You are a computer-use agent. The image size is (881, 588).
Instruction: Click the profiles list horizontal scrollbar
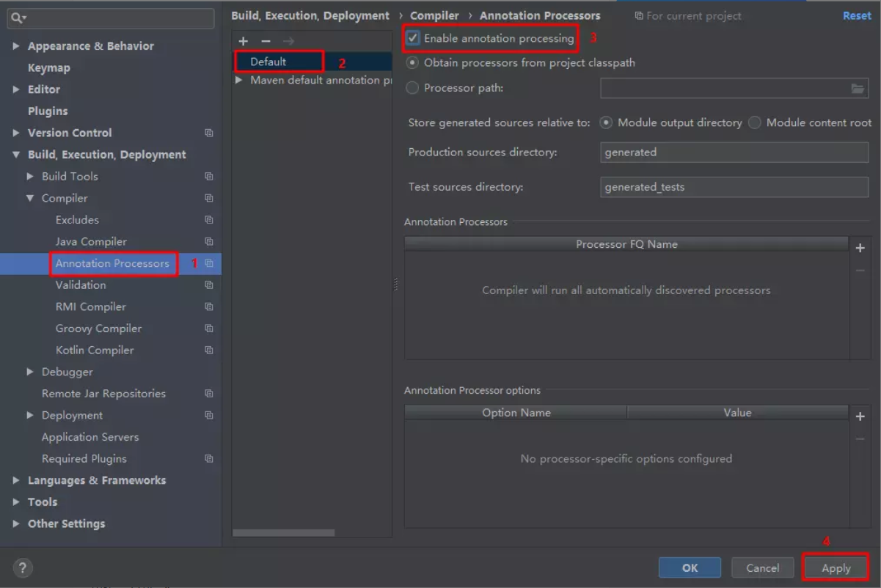pos(284,533)
